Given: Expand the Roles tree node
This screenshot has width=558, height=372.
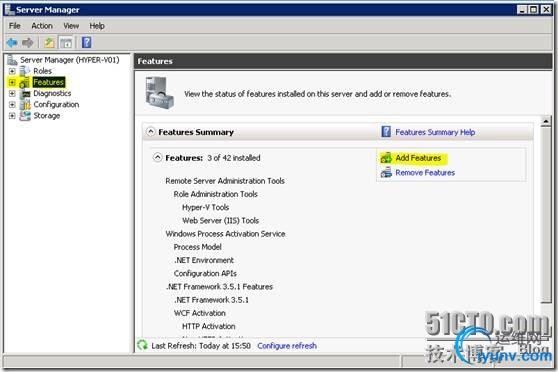Looking at the screenshot, I should [x=12, y=71].
